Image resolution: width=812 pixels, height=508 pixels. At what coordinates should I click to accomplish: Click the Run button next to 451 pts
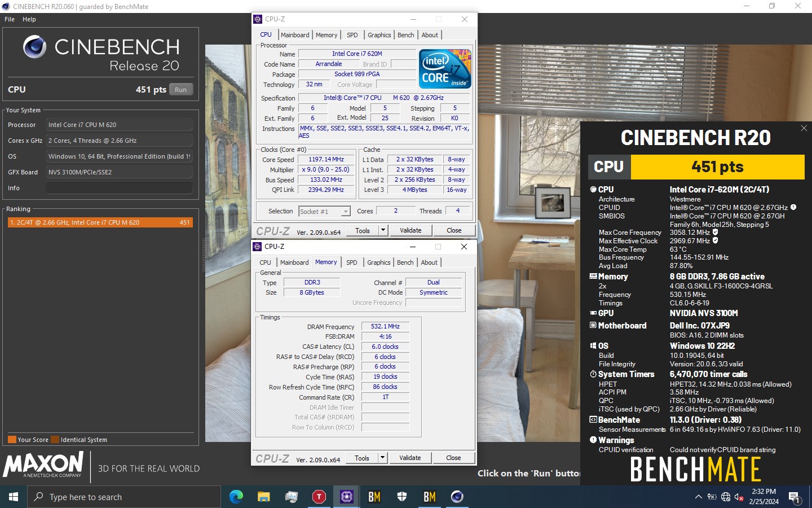point(180,90)
